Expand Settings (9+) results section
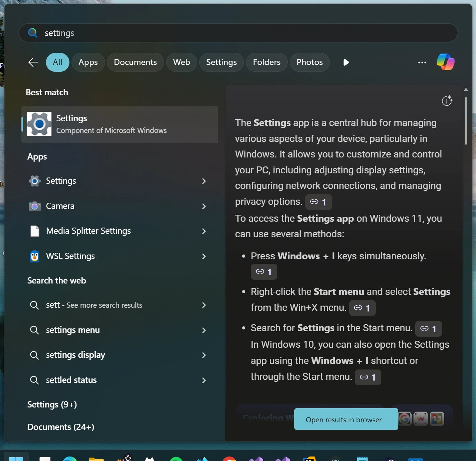Image resolution: width=476 pixels, height=461 pixels. click(52, 404)
